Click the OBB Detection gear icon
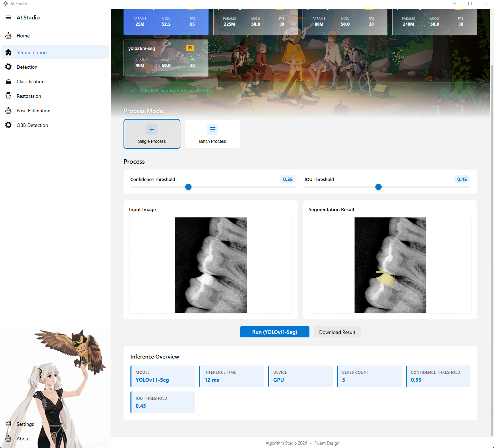This screenshot has height=448, width=494. pos(8,125)
